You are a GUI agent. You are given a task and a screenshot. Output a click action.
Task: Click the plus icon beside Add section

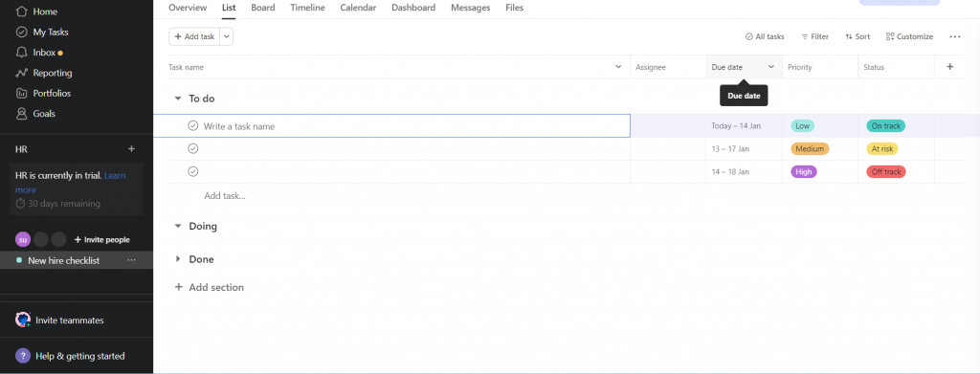(x=179, y=287)
